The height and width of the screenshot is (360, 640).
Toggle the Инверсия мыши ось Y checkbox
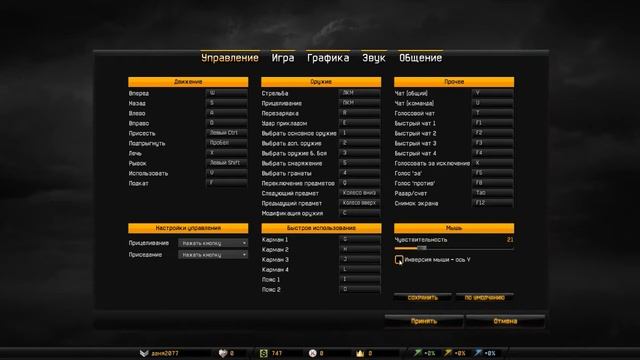pos(399,260)
